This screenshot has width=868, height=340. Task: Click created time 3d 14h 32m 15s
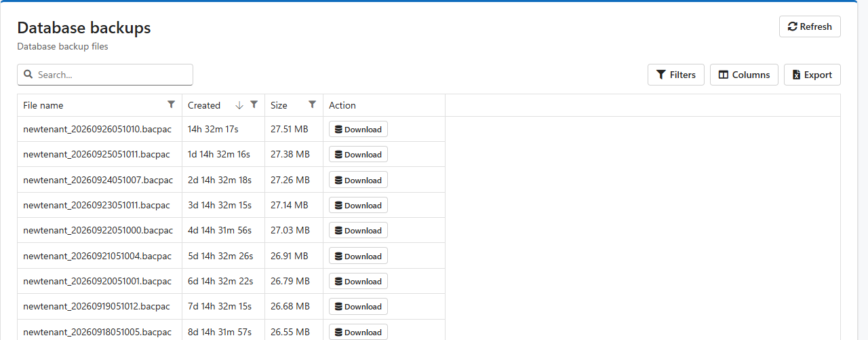click(220, 205)
